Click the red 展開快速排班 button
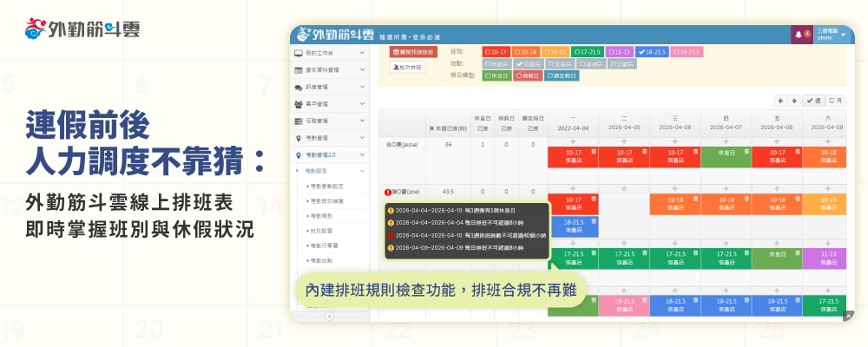 point(413,52)
